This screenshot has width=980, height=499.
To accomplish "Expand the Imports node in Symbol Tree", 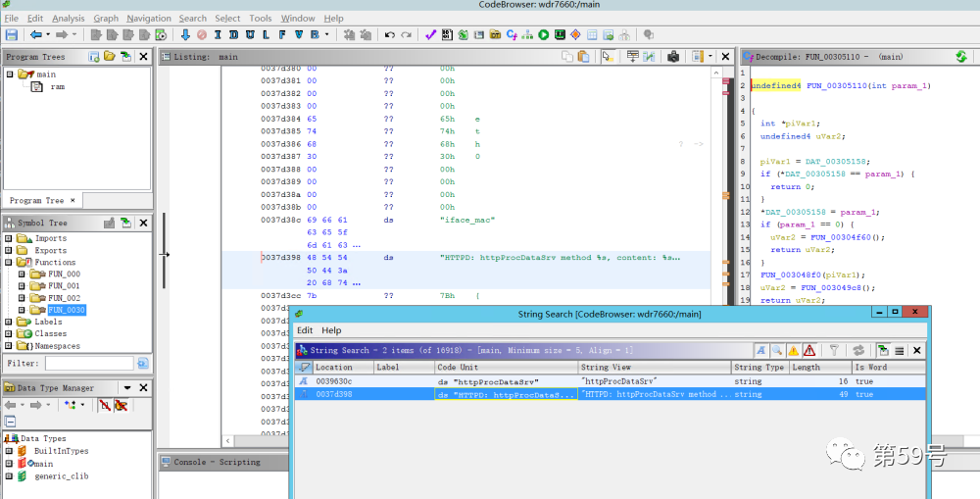I will coord(9,238).
